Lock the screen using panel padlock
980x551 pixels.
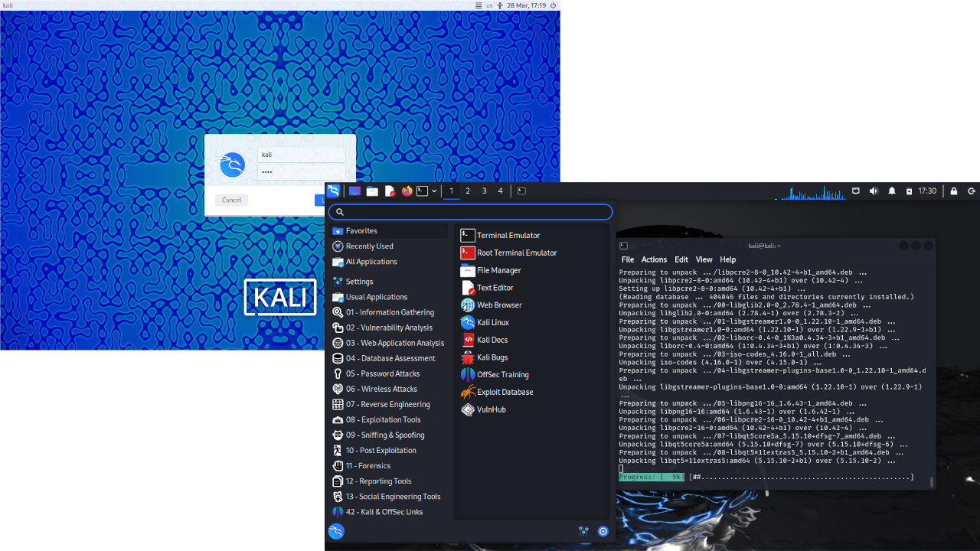coord(953,191)
